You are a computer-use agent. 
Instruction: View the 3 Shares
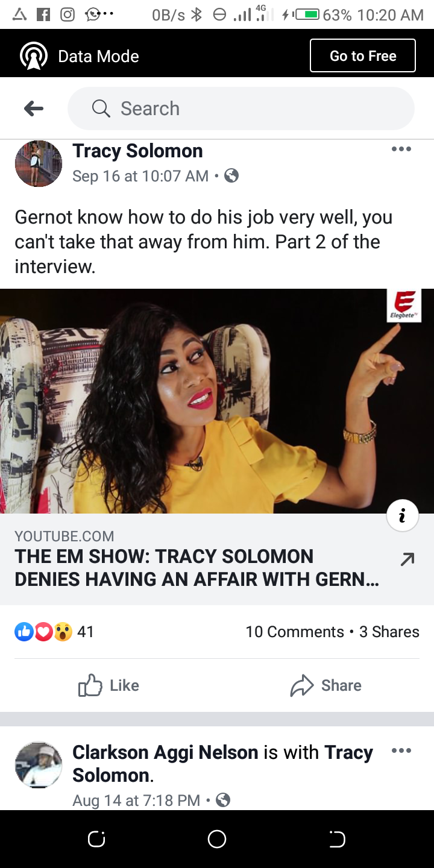[x=389, y=632]
